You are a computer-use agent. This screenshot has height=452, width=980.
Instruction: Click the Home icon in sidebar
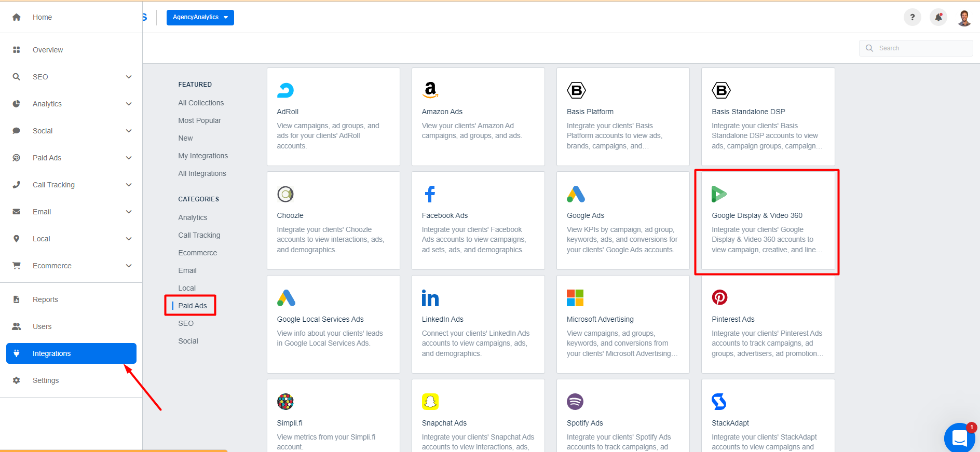click(x=17, y=17)
